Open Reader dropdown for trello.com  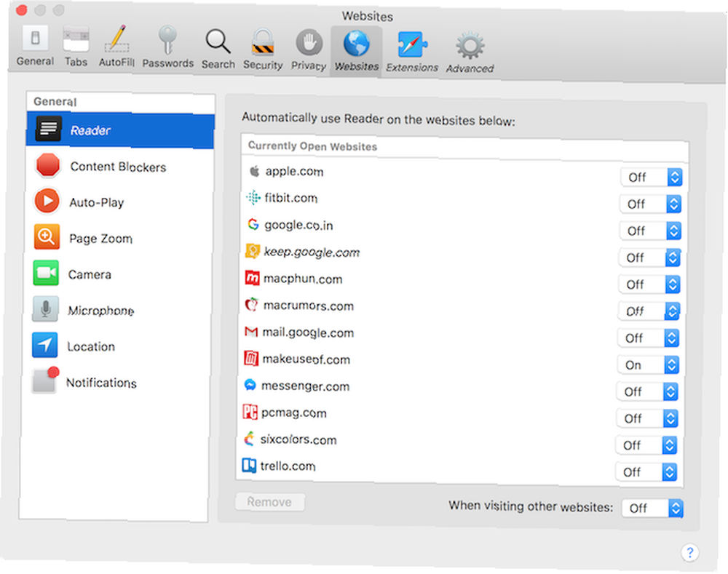pyautogui.click(x=646, y=472)
